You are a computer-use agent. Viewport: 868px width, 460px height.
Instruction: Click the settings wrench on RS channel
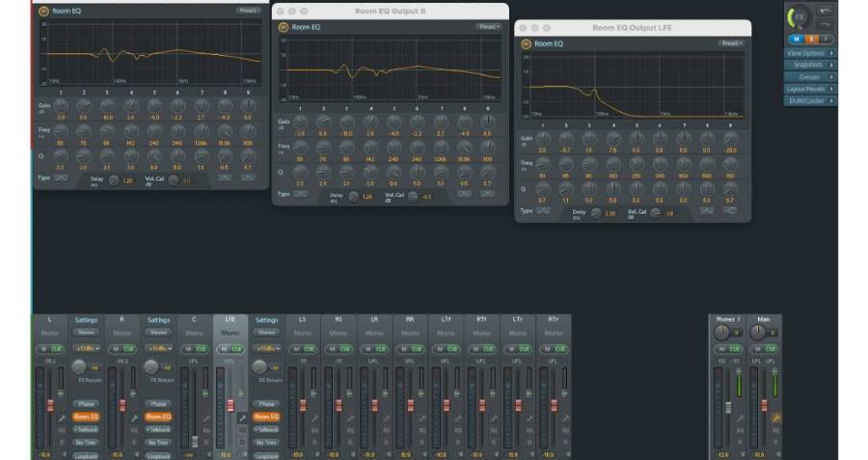click(x=350, y=419)
